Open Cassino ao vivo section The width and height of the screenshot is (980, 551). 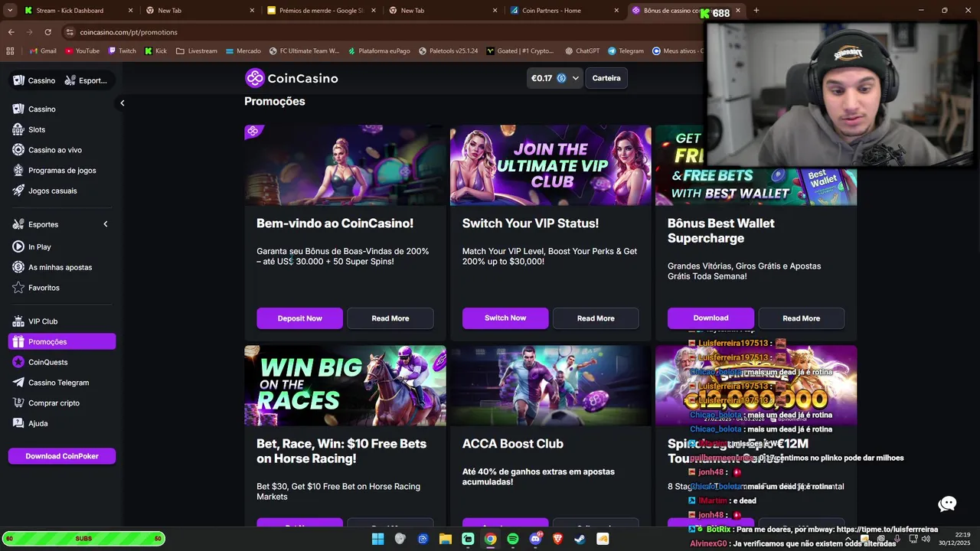tap(55, 150)
